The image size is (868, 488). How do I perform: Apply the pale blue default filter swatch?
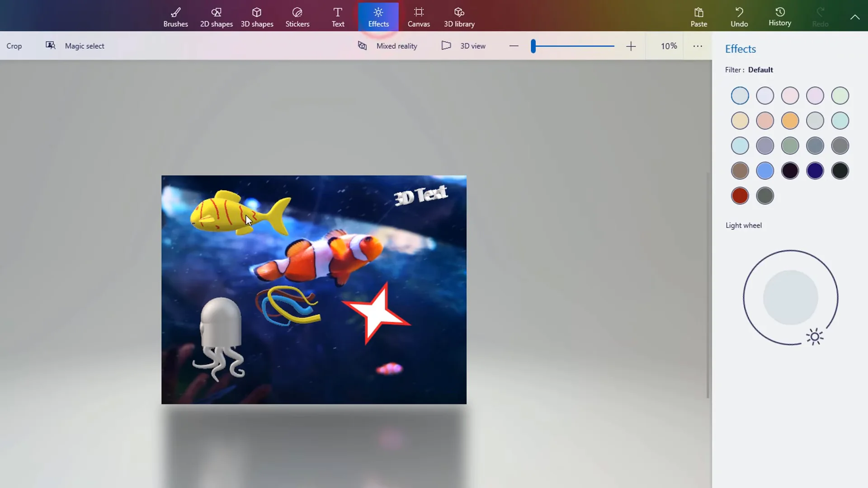(740, 96)
